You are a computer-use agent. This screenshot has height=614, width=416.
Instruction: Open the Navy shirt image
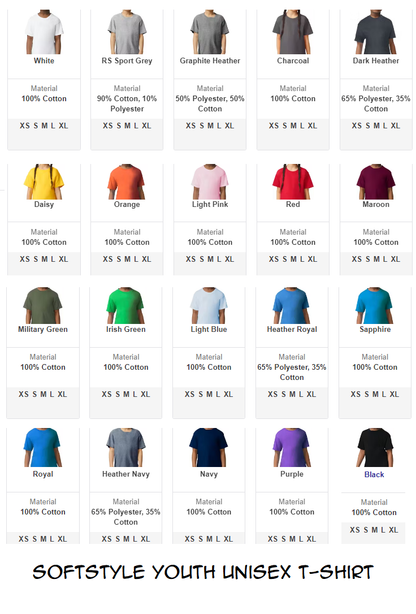click(208, 447)
